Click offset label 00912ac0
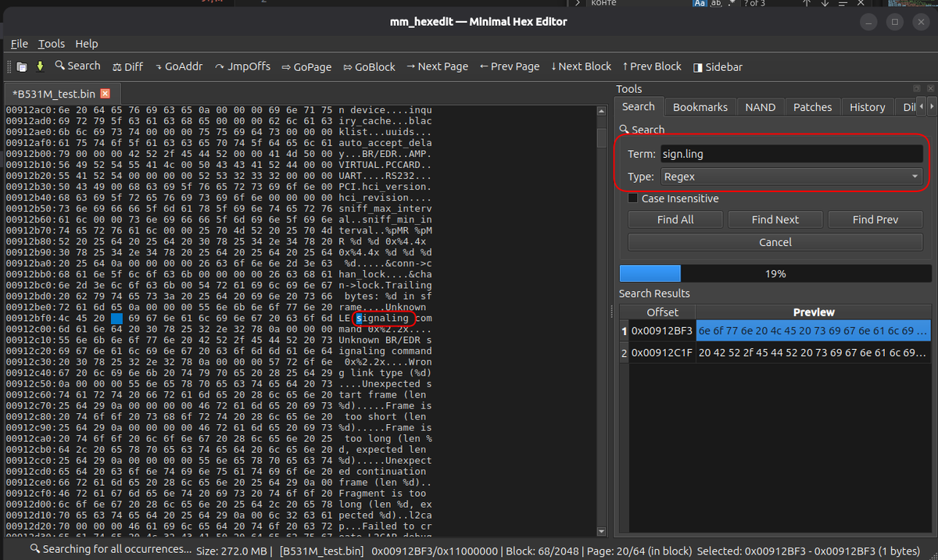Image resolution: width=938 pixels, height=560 pixels. pos(30,110)
